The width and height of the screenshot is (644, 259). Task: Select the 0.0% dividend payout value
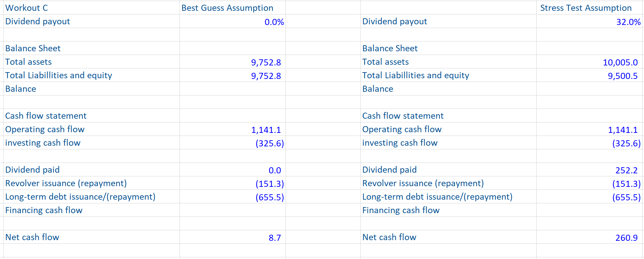pyautogui.click(x=274, y=22)
